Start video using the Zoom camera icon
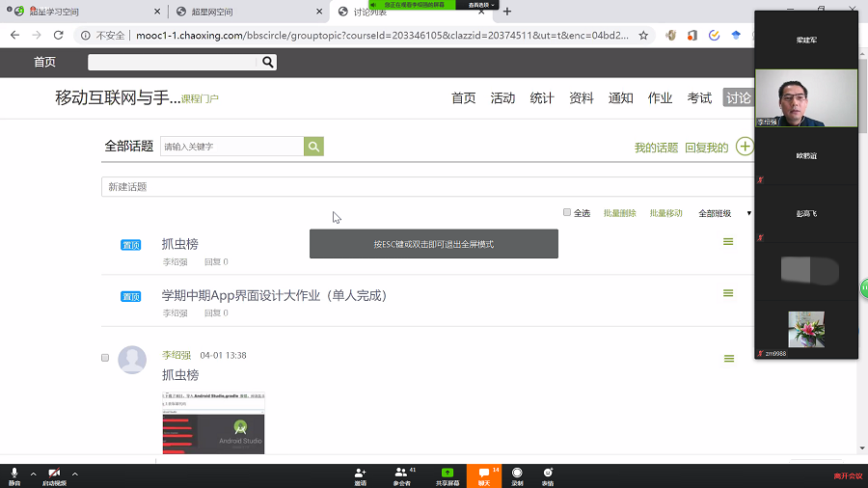 point(54,474)
